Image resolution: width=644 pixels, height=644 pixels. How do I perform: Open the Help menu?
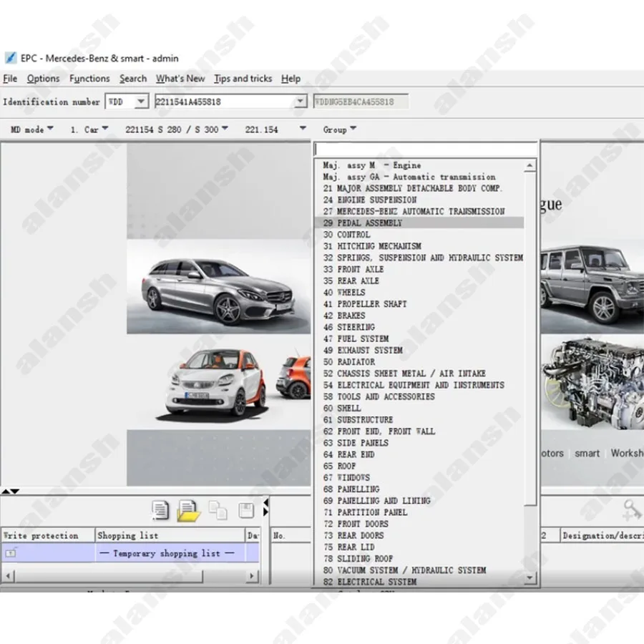[291, 79]
